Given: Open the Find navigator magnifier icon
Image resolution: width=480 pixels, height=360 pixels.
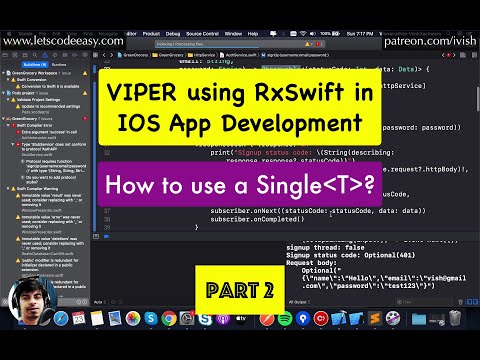Looking at the screenshot, I should point(35,55).
